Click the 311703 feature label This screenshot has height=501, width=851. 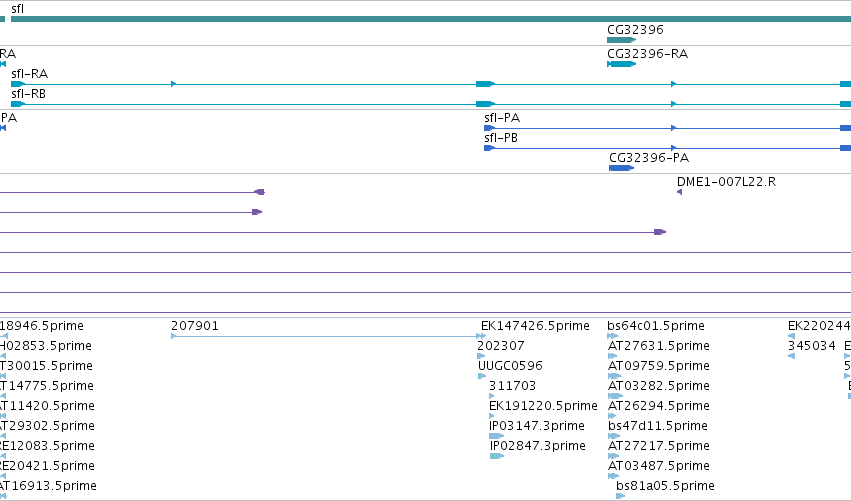pyautogui.click(x=512, y=386)
